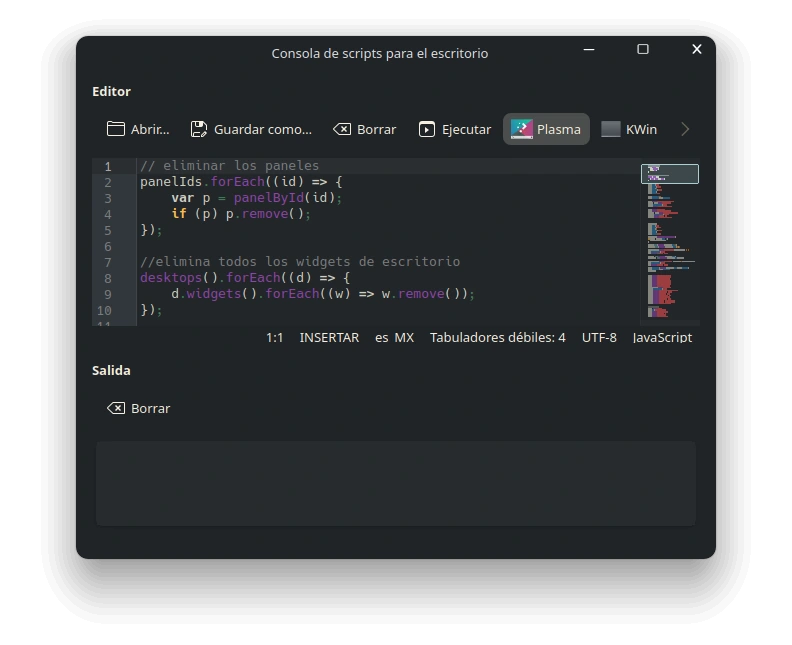Toggle the INSERTAR input mode in the status bar
This screenshot has width=792, height=645.
[x=329, y=337]
